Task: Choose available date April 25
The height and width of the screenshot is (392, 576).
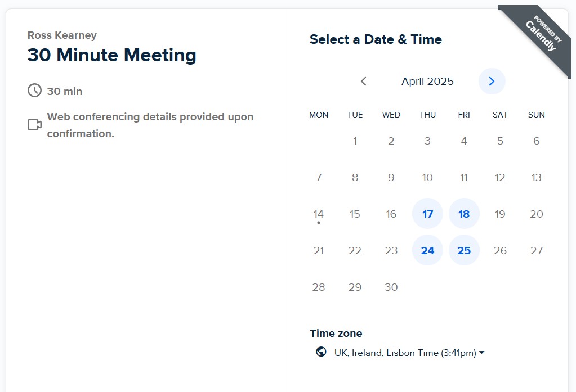Action: (464, 250)
